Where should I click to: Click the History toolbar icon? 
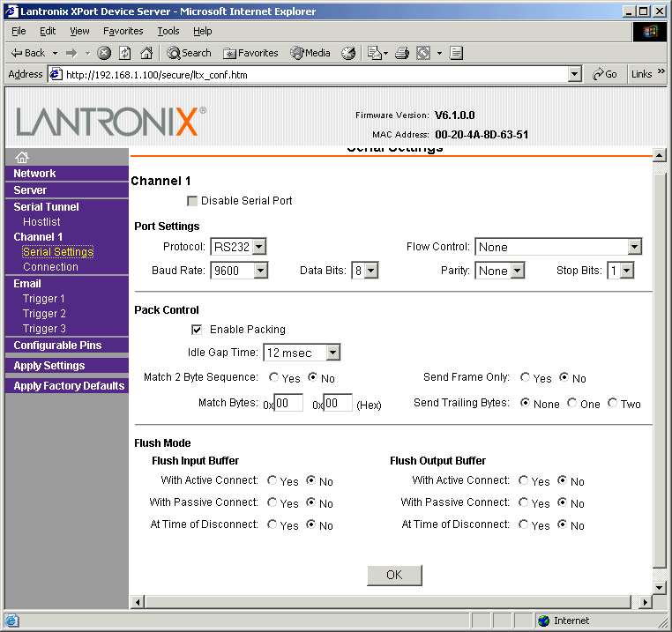tap(348, 53)
